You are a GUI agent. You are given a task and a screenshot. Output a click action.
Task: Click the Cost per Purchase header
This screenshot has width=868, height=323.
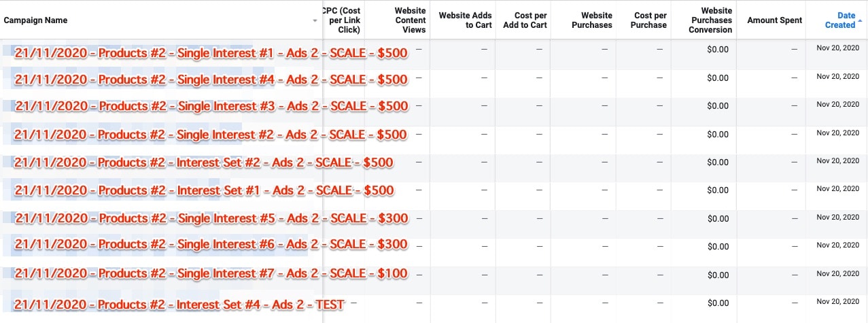[650, 20]
